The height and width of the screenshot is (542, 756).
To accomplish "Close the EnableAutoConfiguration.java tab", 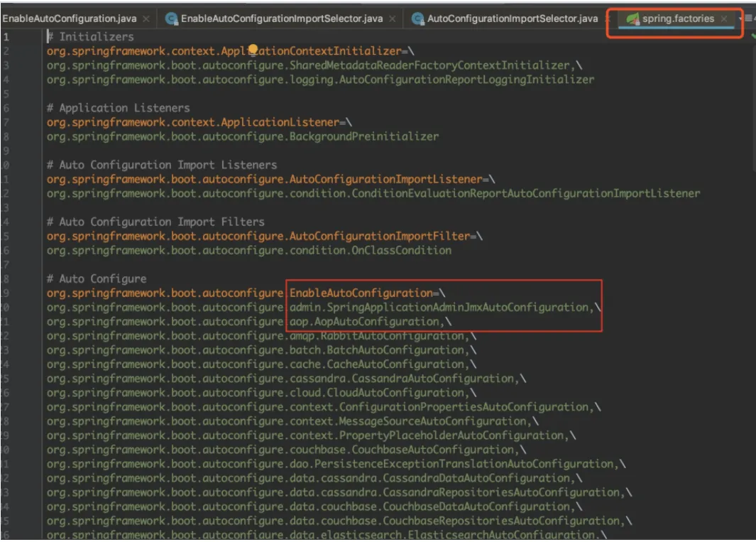I will point(146,18).
